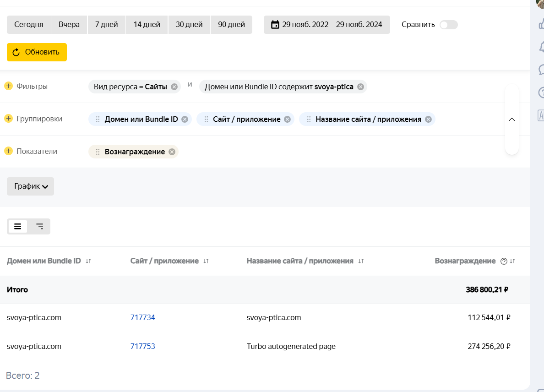544x392 pixels.
Task: Open site link 717753
Action: tap(142, 346)
